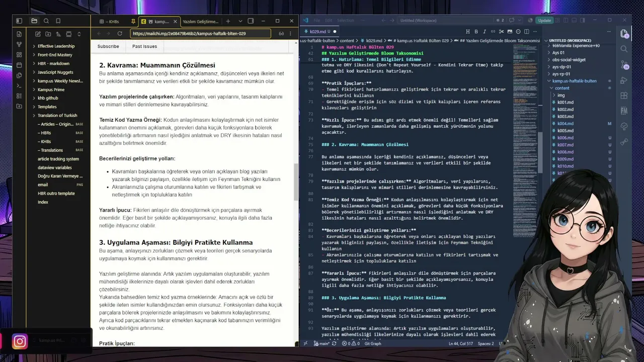This screenshot has height=362, width=644.
Task: Click Spaces: 2 indentation in status bar
Action: [486, 344]
